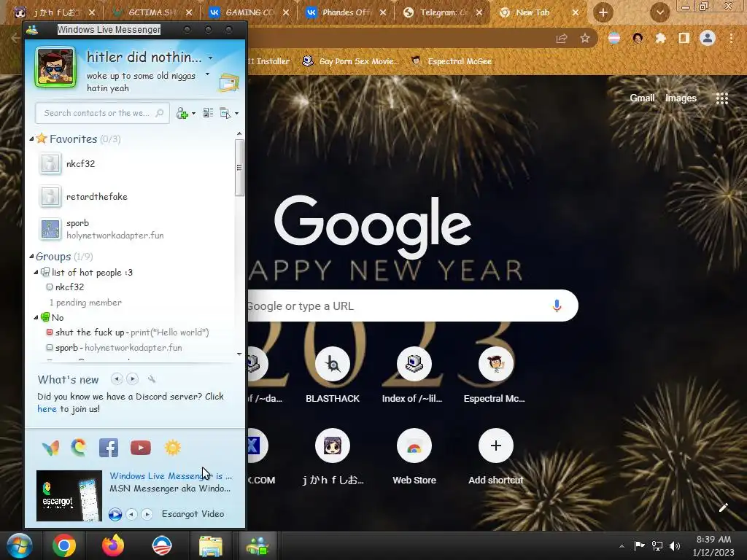This screenshot has width=747, height=560.
Task: Open the YouTube icon in Messenger
Action: click(141, 448)
